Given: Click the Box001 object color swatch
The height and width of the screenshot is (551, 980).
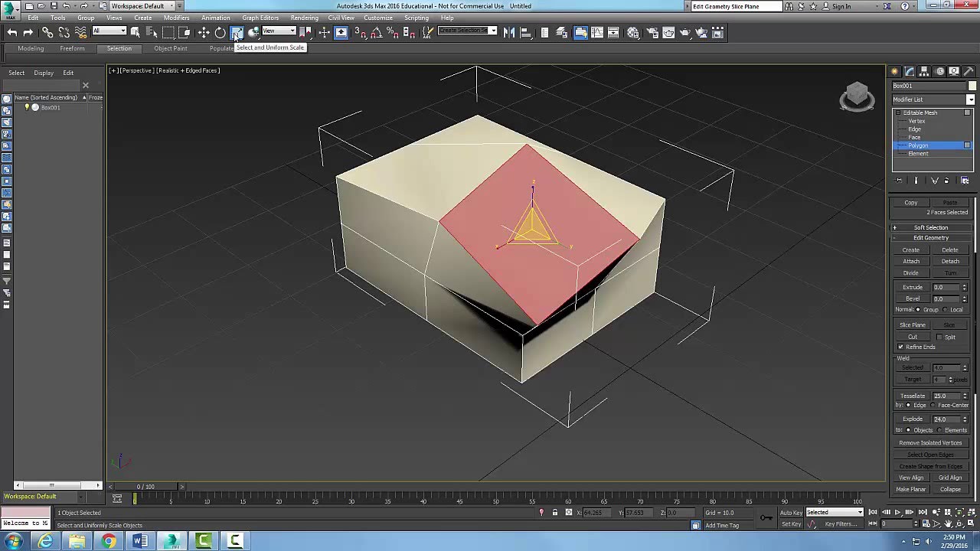Looking at the screenshot, I should point(972,86).
